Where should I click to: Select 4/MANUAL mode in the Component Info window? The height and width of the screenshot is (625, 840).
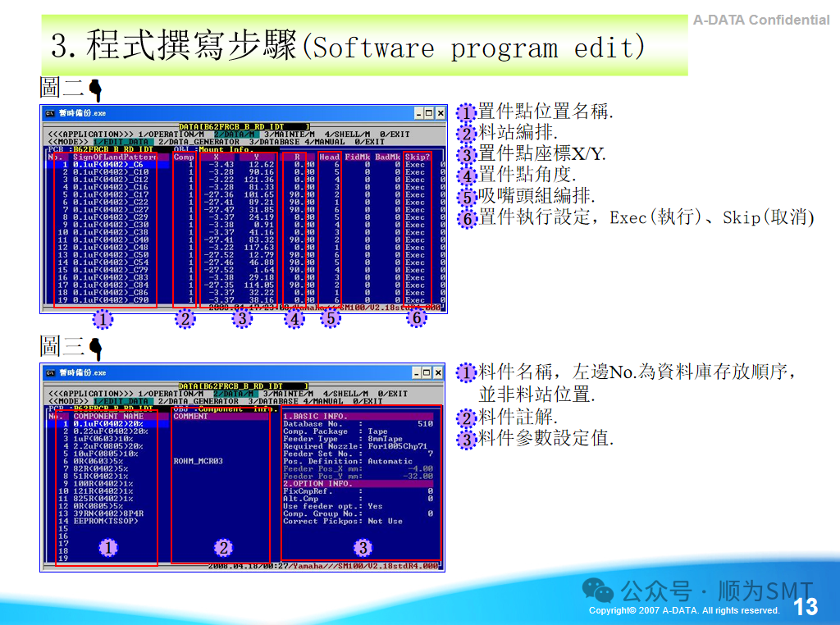click(323, 401)
